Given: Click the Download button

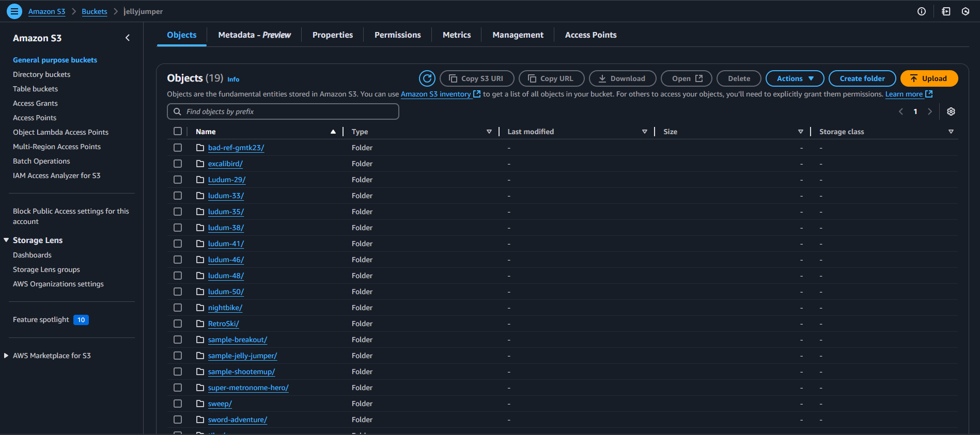Looking at the screenshot, I should tap(623, 78).
